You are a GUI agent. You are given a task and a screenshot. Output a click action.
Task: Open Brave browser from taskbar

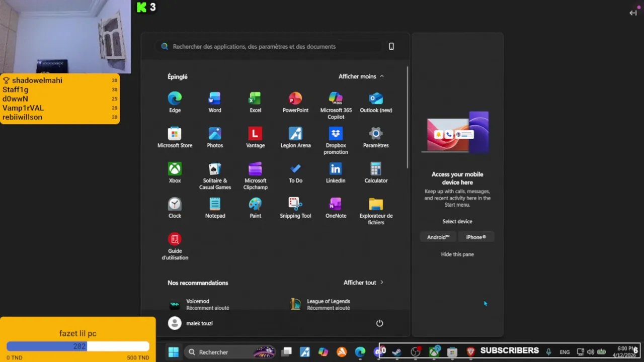point(470,352)
